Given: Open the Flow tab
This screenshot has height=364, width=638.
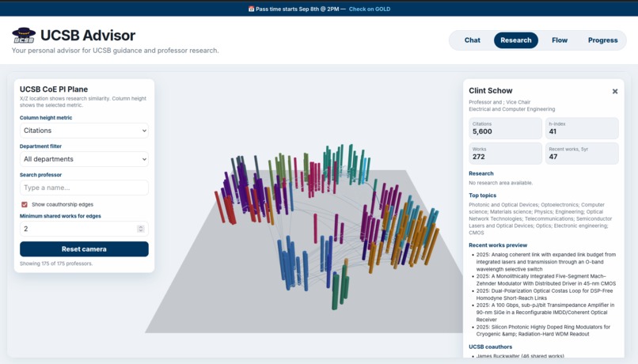Looking at the screenshot, I should click(560, 40).
